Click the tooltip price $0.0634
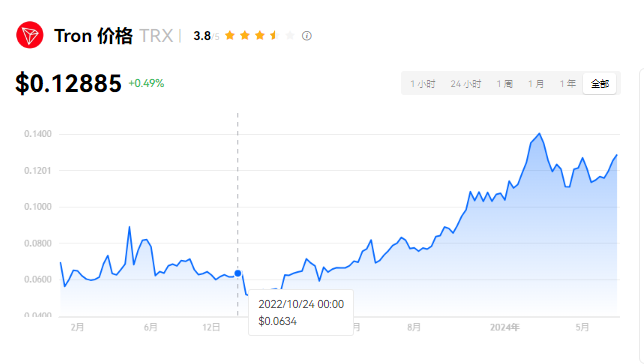 tap(278, 321)
